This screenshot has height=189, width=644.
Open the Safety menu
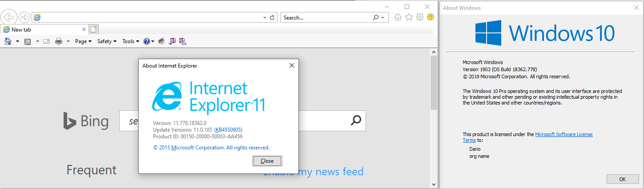tap(107, 41)
